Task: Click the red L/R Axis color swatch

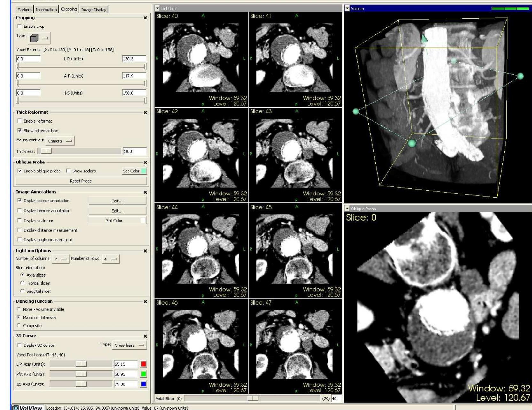Action: 143,364
